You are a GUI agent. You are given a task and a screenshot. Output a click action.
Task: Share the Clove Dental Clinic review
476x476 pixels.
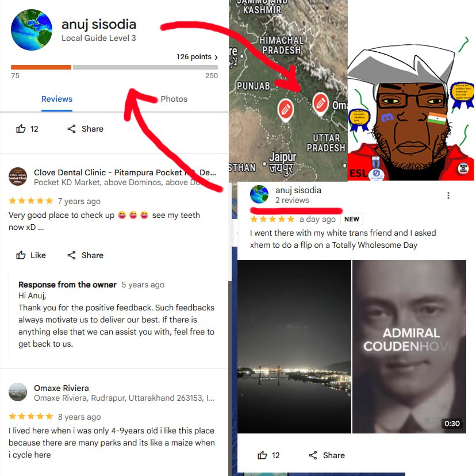pyautogui.click(x=85, y=255)
